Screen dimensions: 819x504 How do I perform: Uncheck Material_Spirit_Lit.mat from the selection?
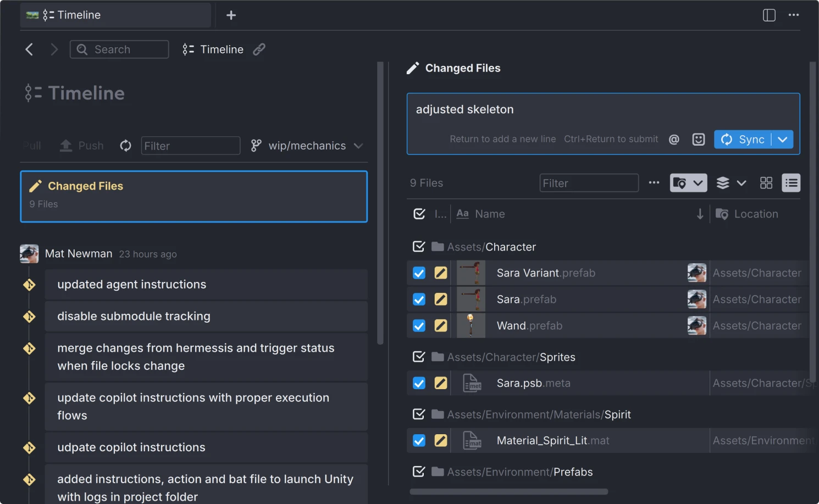click(419, 440)
